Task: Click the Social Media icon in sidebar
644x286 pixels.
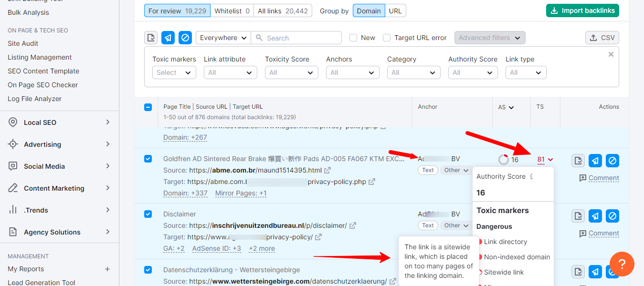Action: (13, 166)
